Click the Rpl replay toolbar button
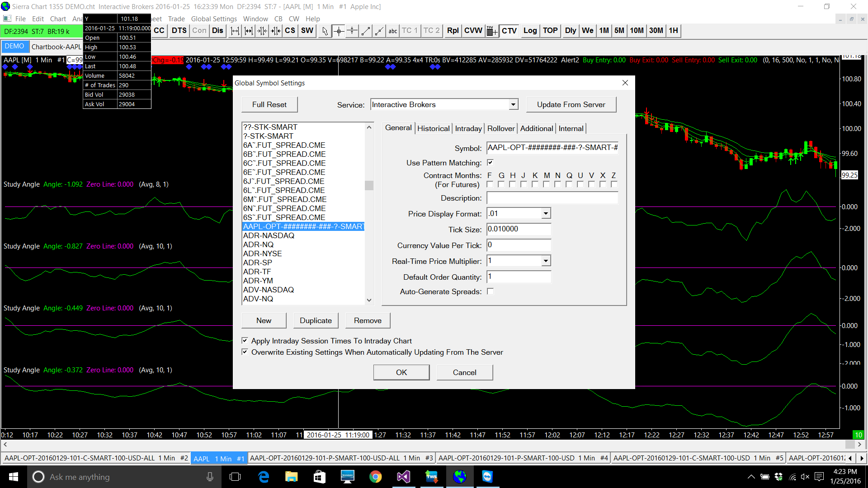The height and width of the screenshot is (488, 868). point(453,31)
